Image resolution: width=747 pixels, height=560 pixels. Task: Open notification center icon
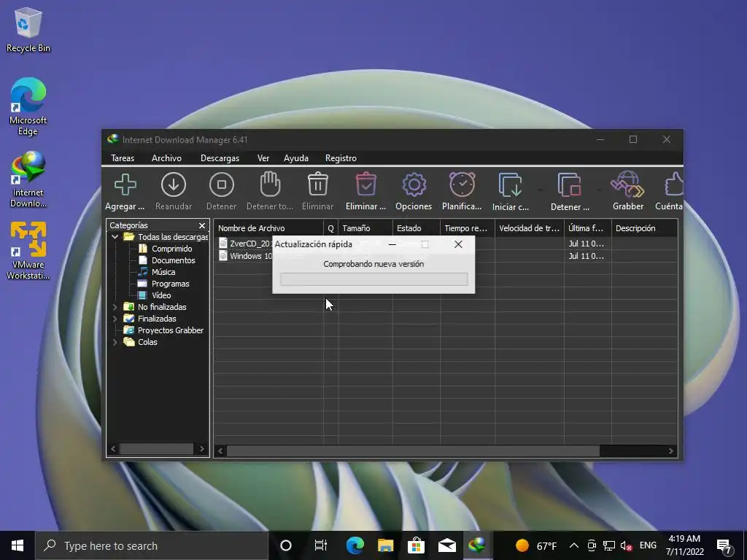click(724, 546)
